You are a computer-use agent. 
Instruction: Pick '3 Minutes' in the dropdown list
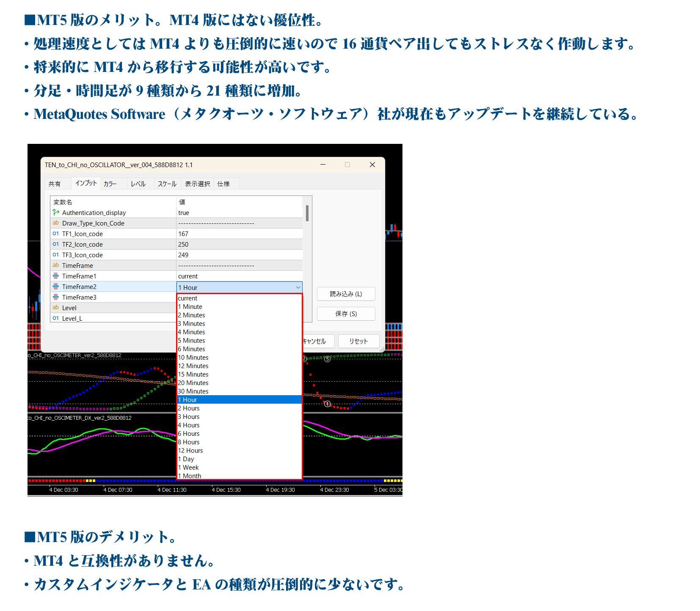click(x=240, y=324)
